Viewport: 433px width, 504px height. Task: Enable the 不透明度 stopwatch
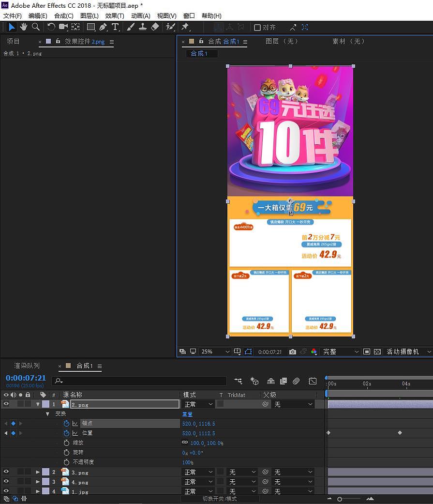pyautogui.click(x=66, y=462)
